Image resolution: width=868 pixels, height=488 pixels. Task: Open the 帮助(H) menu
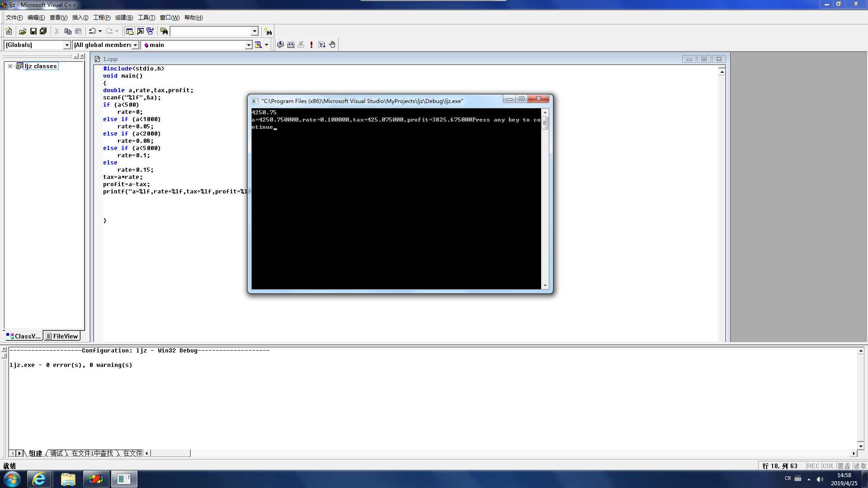pyautogui.click(x=193, y=18)
